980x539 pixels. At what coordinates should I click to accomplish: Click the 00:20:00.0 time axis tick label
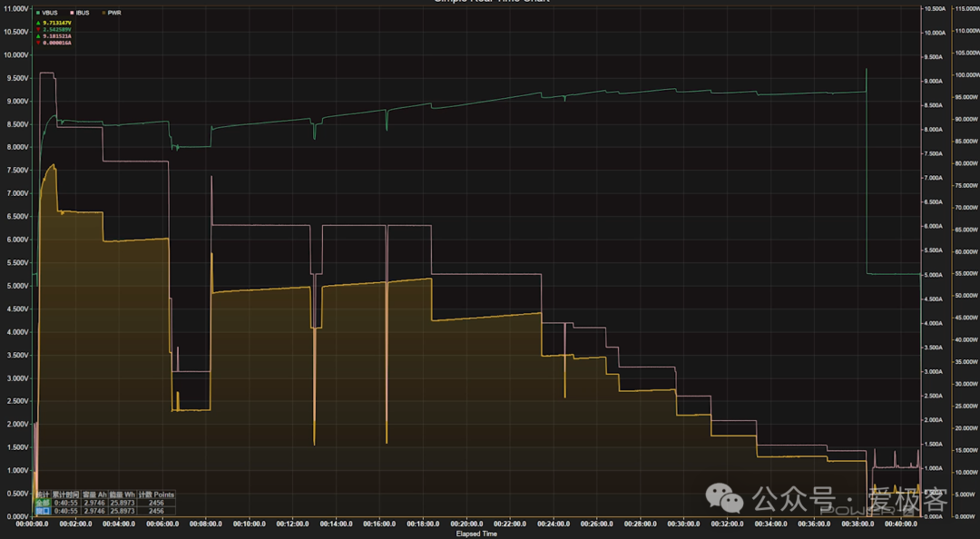[x=466, y=524]
